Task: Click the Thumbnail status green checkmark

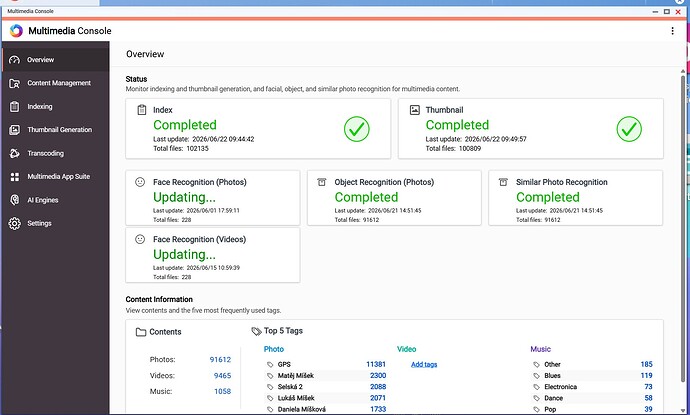Action: click(x=629, y=129)
